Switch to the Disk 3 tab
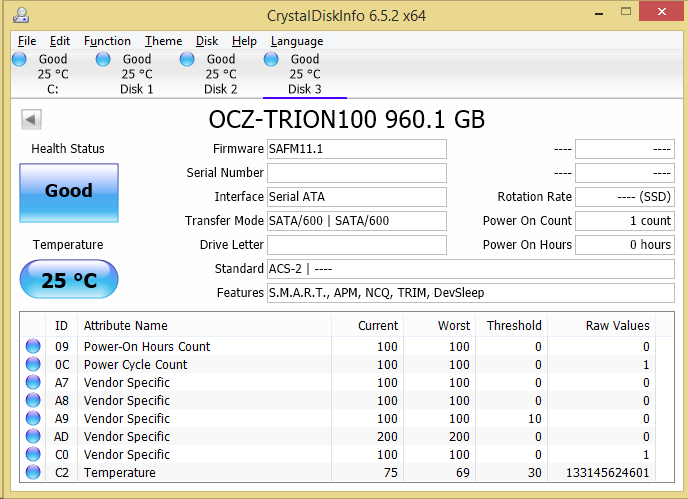The image size is (688, 499). click(x=305, y=74)
